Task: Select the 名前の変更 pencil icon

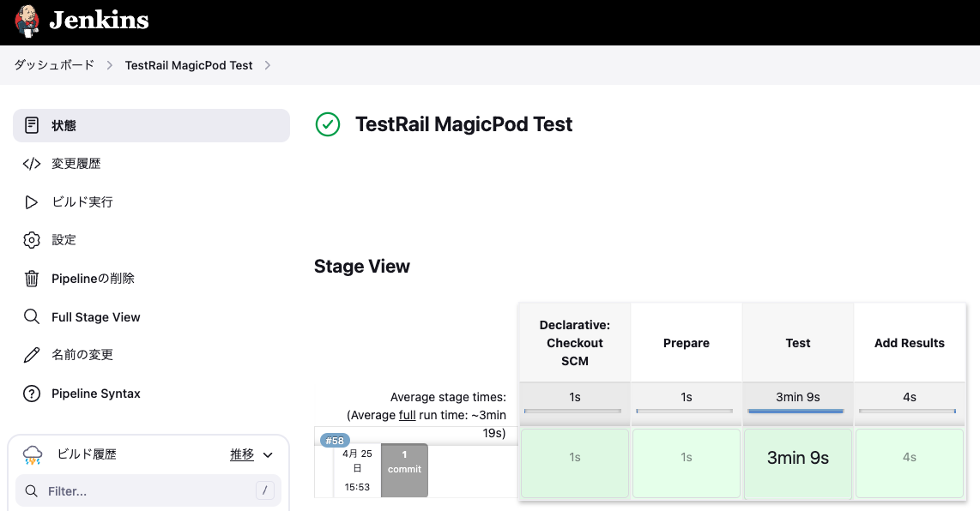Action: pyautogui.click(x=31, y=355)
